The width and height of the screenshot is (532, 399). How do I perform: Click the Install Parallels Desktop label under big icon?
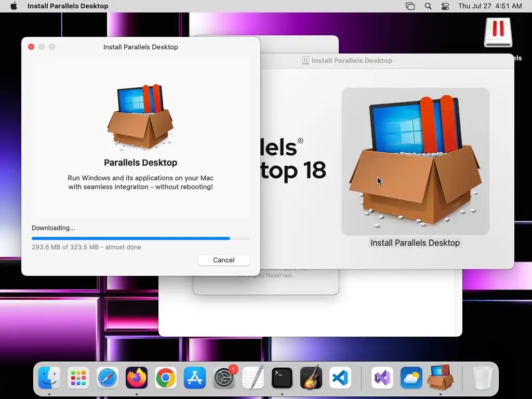pyautogui.click(x=415, y=243)
